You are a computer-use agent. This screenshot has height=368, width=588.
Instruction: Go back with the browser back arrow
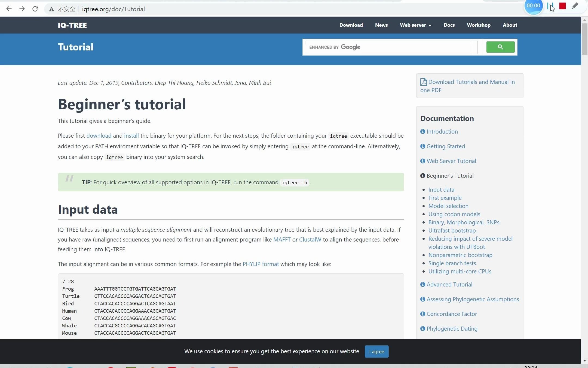click(x=9, y=9)
